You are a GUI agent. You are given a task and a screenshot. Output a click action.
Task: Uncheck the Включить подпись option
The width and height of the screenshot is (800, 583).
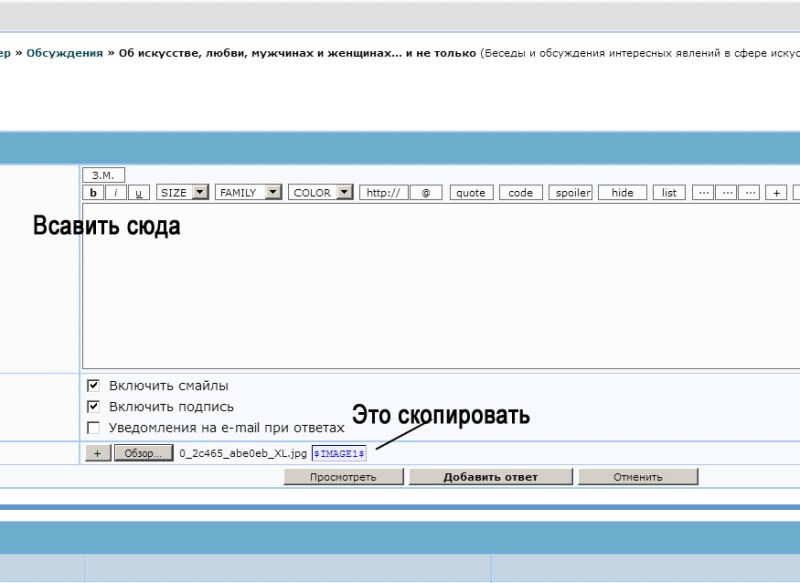click(94, 407)
